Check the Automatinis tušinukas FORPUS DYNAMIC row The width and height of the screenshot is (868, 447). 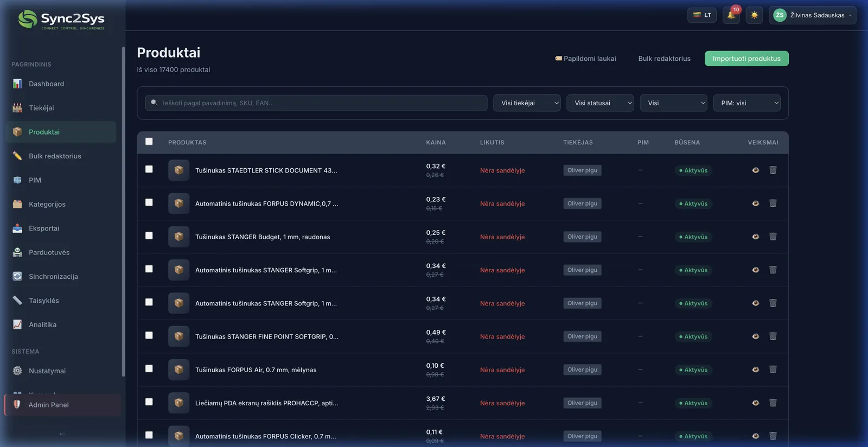pyautogui.click(x=149, y=202)
